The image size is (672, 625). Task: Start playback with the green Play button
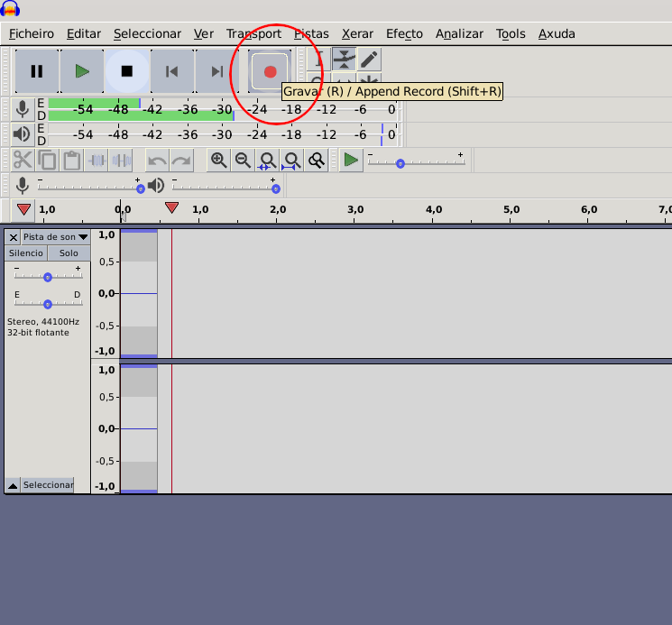point(82,71)
